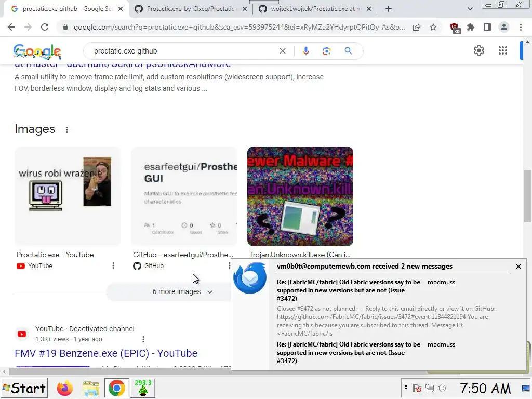Click the network icon in system tray
The image size is (532, 399).
click(430, 388)
